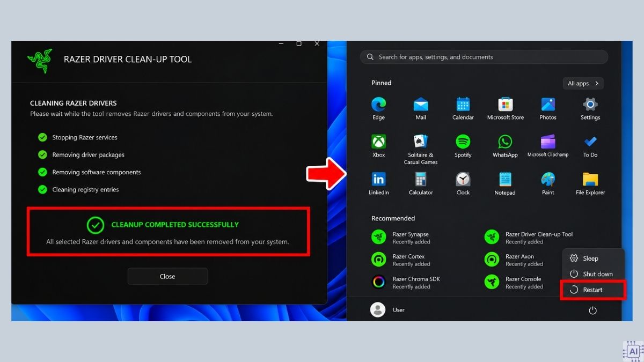
Task: Click the 'Cleanup Completed Successfully' message
Action: coord(175,225)
